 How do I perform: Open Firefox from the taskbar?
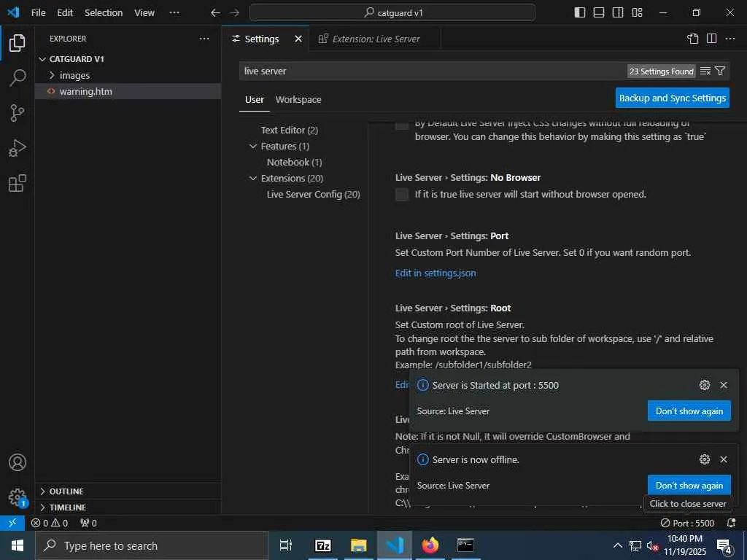(430, 545)
